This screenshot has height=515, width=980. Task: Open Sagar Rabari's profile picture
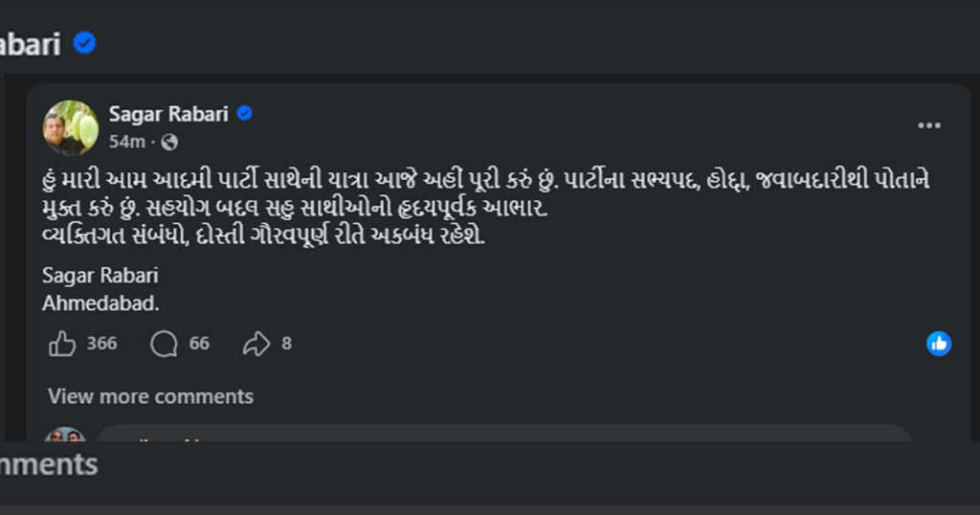coord(70,127)
